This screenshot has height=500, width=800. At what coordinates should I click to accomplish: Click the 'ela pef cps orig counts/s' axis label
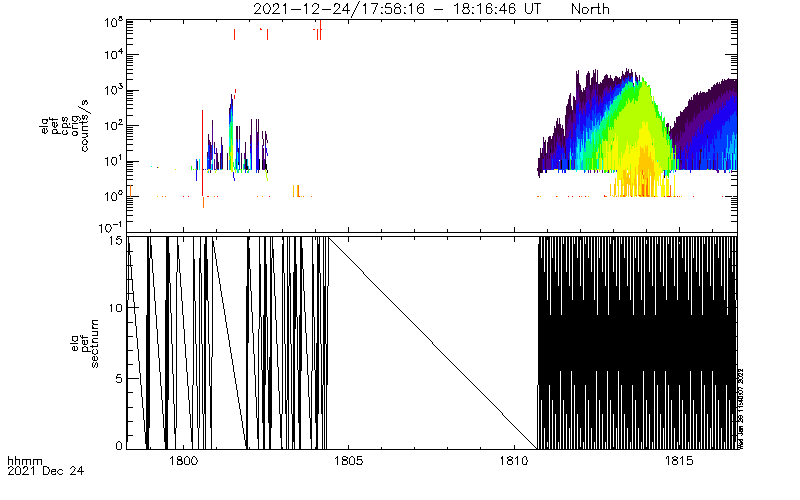tap(65, 126)
